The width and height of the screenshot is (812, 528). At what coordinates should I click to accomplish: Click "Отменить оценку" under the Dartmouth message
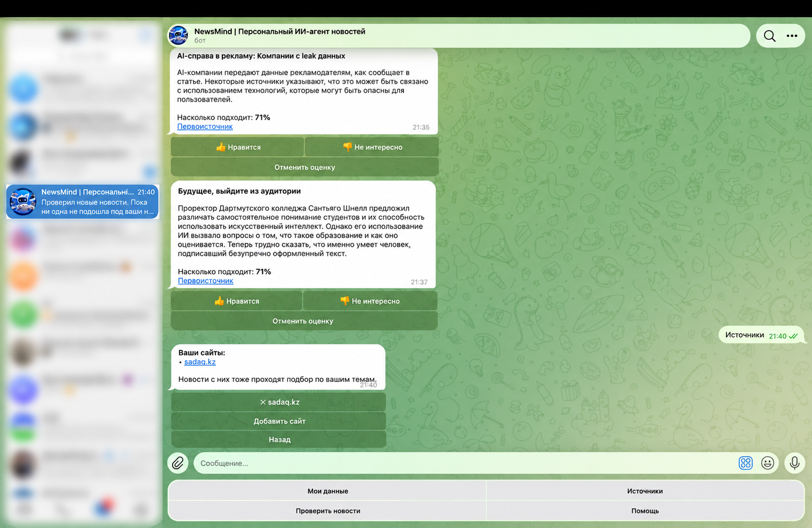pos(304,321)
